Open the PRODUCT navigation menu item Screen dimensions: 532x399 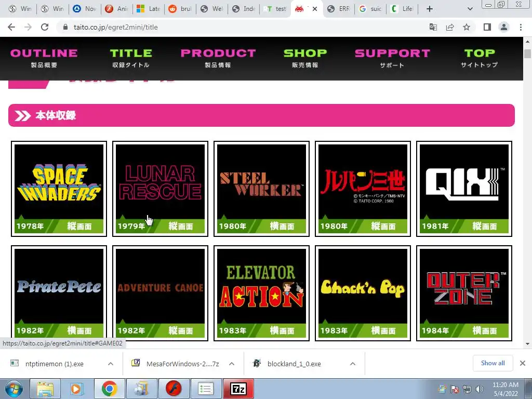tap(218, 58)
